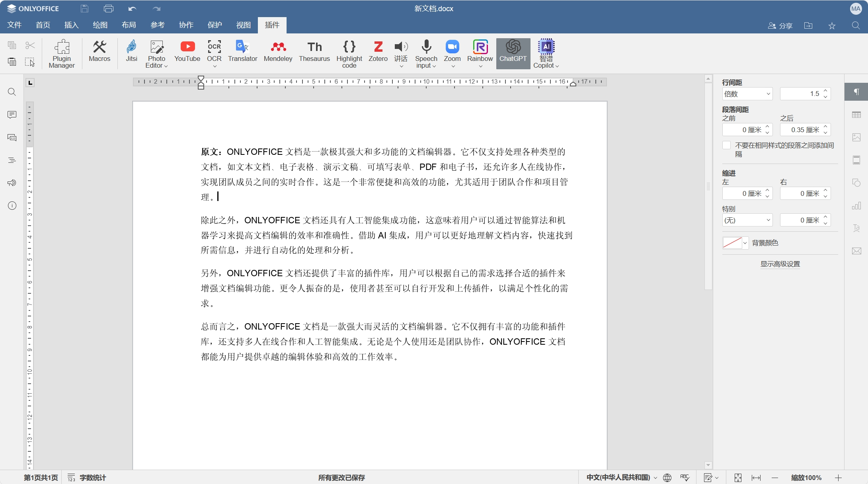Open the chat panel in left sidebar
The height and width of the screenshot is (484, 868).
tap(12, 137)
